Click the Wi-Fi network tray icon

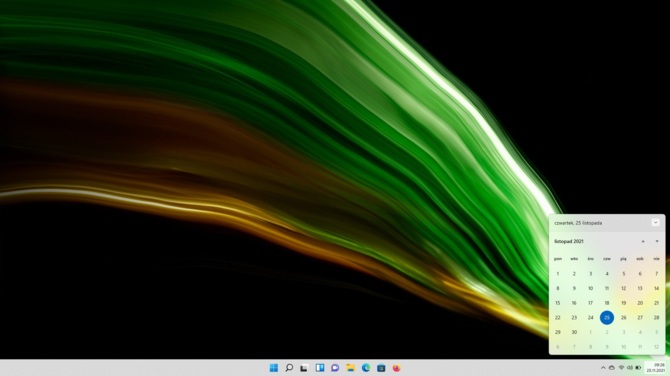(x=621, y=368)
